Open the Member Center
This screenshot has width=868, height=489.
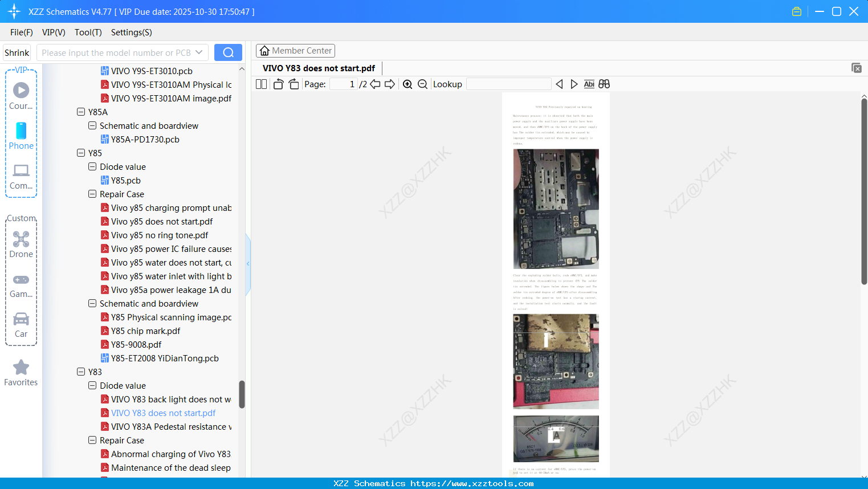click(295, 51)
